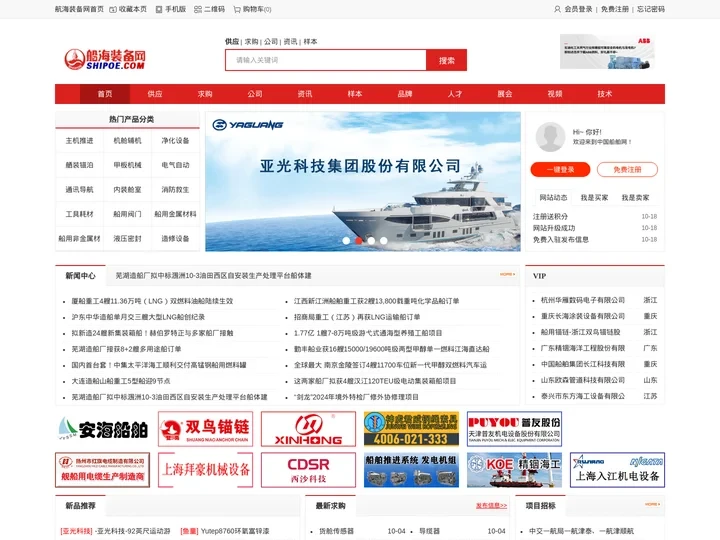Click the active red carousel dot
720x540 pixels.
(x=359, y=240)
